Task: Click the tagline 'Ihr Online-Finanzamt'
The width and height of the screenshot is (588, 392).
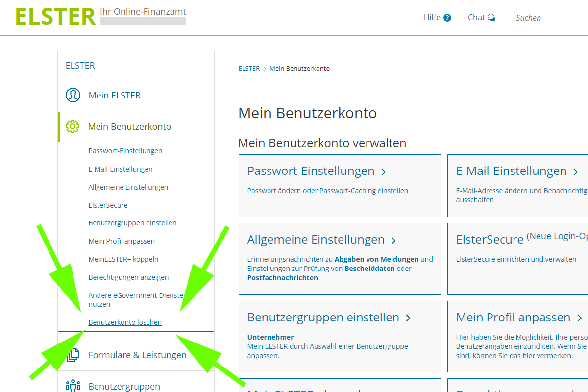Action: [143, 12]
